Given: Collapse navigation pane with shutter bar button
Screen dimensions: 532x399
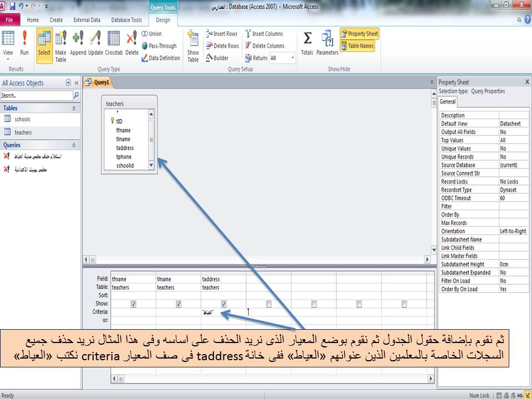Looking at the screenshot, I should 76,83.
